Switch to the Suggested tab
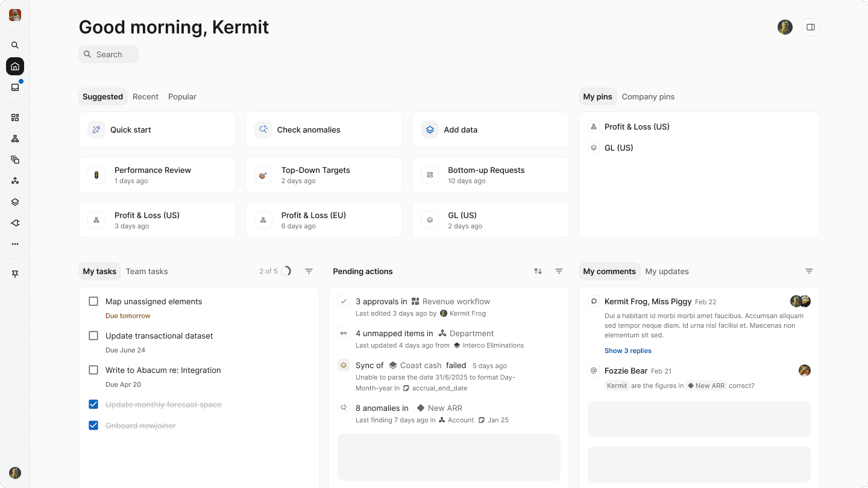Image resolution: width=868 pixels, height=488 pixels. tap(102, 96)
